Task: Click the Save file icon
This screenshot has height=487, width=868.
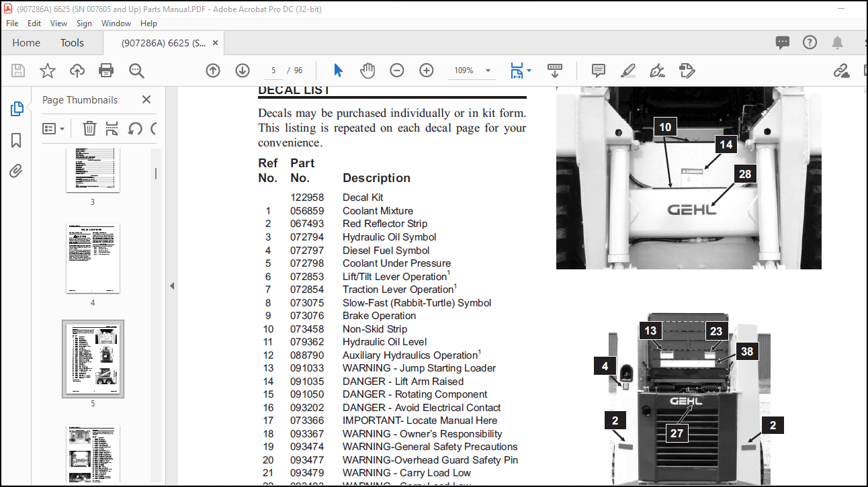Action: click(x=18, y=71)
